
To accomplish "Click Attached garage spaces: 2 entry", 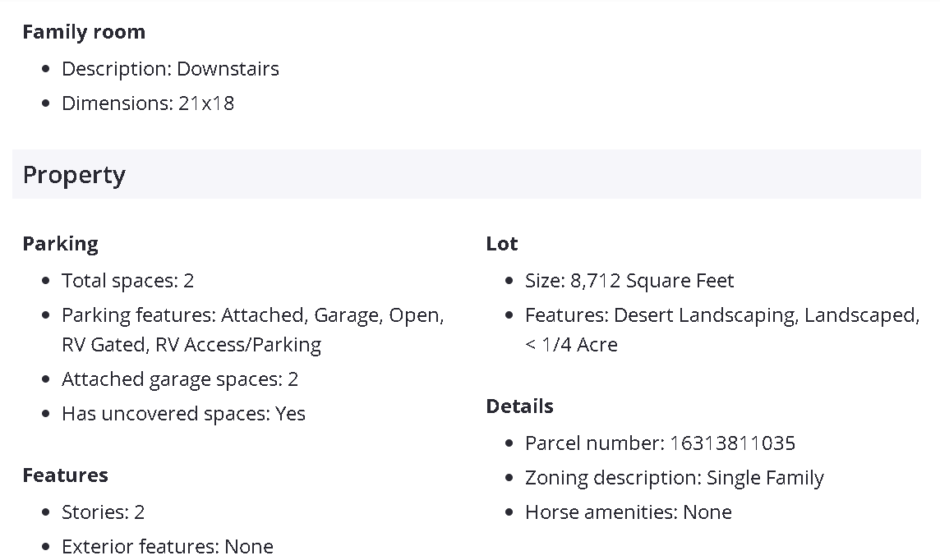I will coord(179,379).
